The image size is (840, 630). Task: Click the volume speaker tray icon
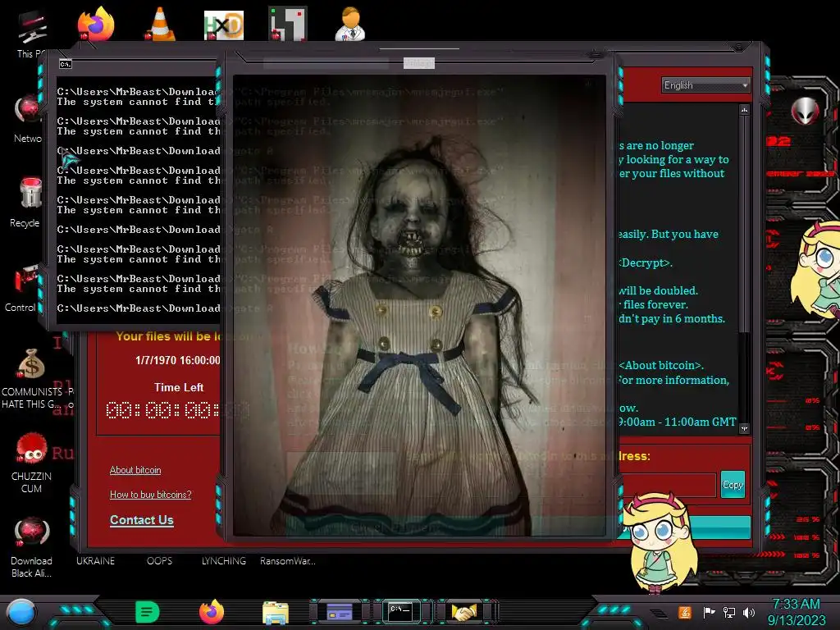pyautogui.click(x=749, y=612)
